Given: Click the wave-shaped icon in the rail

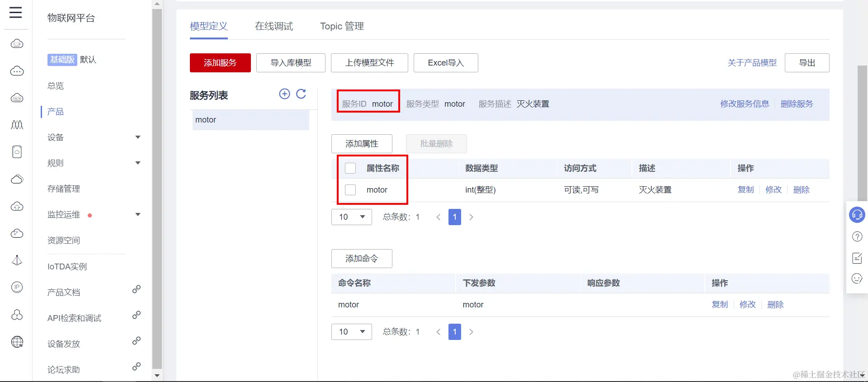Looking at the screenshot, I should click(x=17, y=125).
